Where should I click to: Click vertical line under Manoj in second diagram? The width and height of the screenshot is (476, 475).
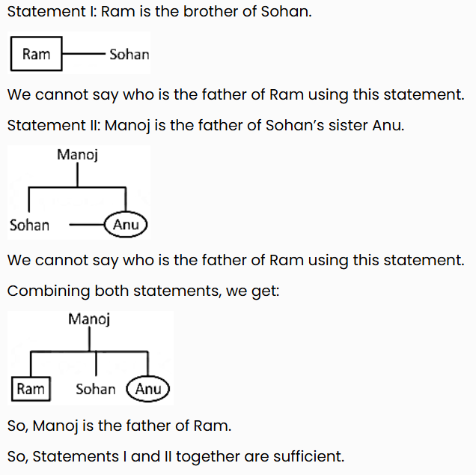click(77, 175)
